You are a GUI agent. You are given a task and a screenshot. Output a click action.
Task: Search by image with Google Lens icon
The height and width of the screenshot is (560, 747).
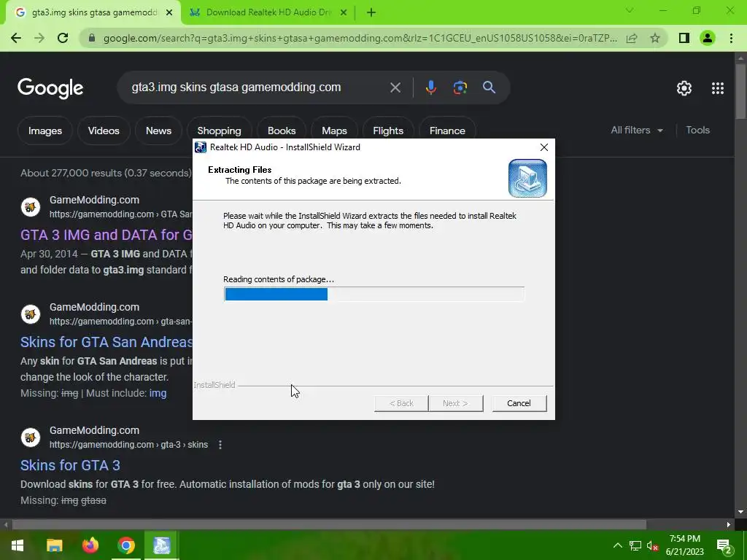click(460, 87)
